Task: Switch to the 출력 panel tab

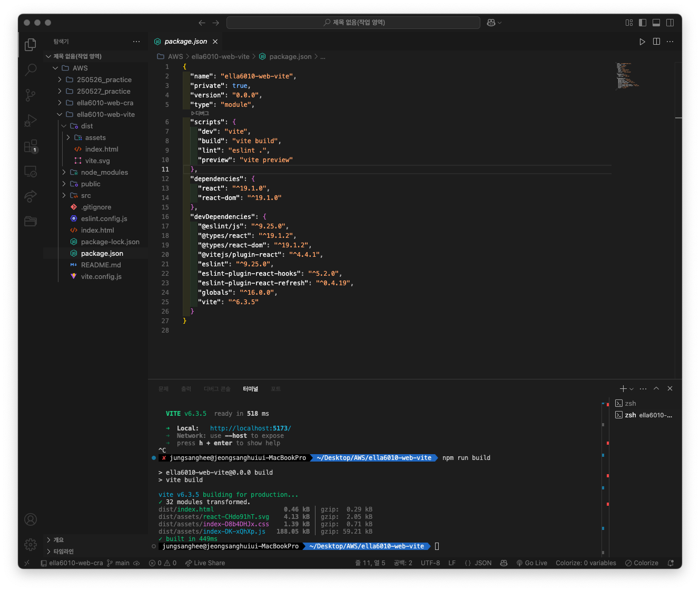Action: 186,389
